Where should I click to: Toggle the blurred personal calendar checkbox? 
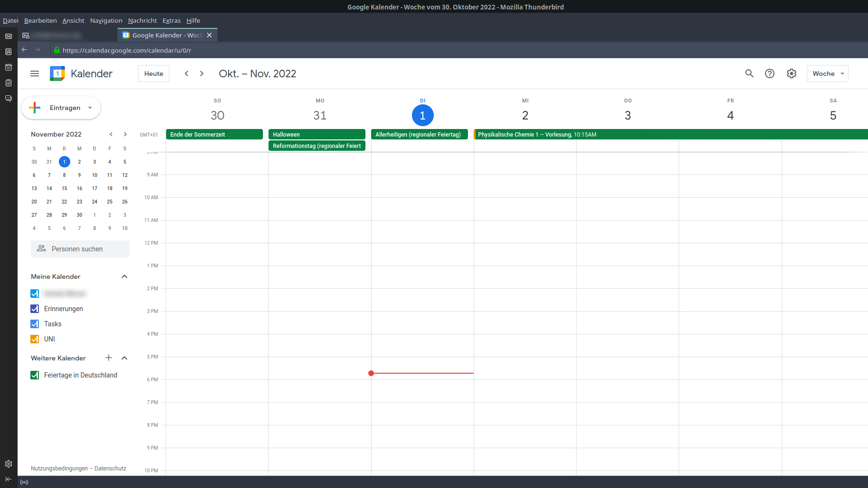(35, 294)
